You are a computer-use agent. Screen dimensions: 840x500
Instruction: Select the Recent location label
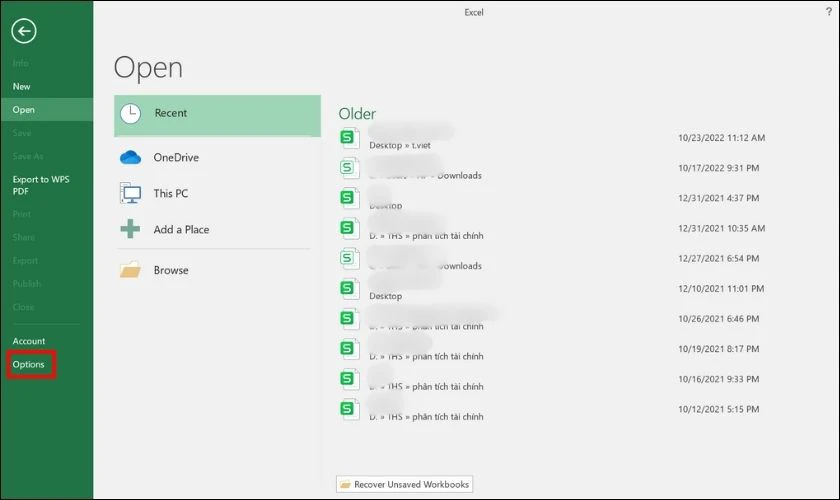pos(171,113)
